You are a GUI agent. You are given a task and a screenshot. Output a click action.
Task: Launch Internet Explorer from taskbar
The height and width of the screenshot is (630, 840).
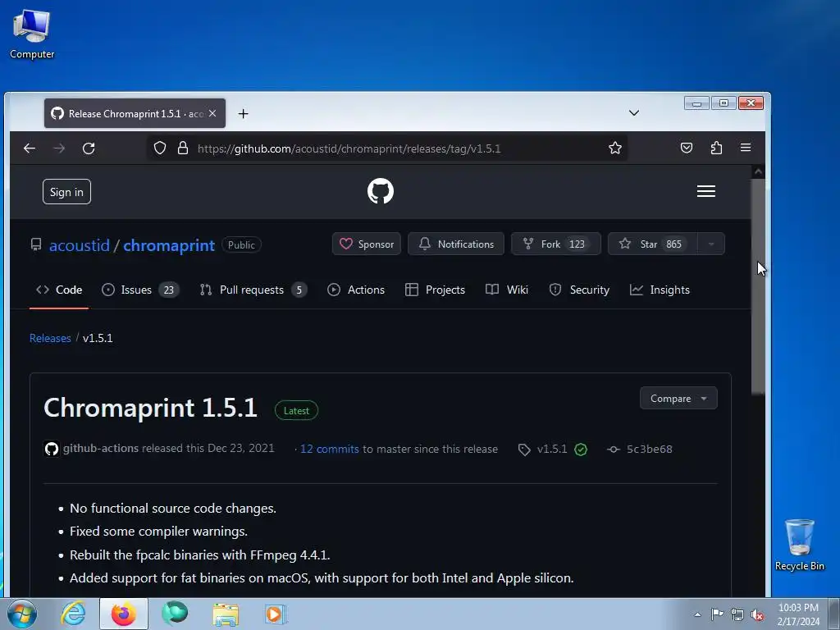pyautogui.click(x=73, y=614)
